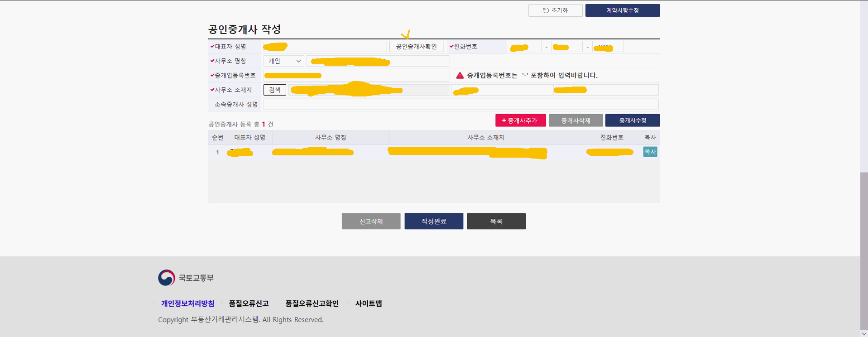
Task: Click the 검색 address search button
Action: point(275,90)
